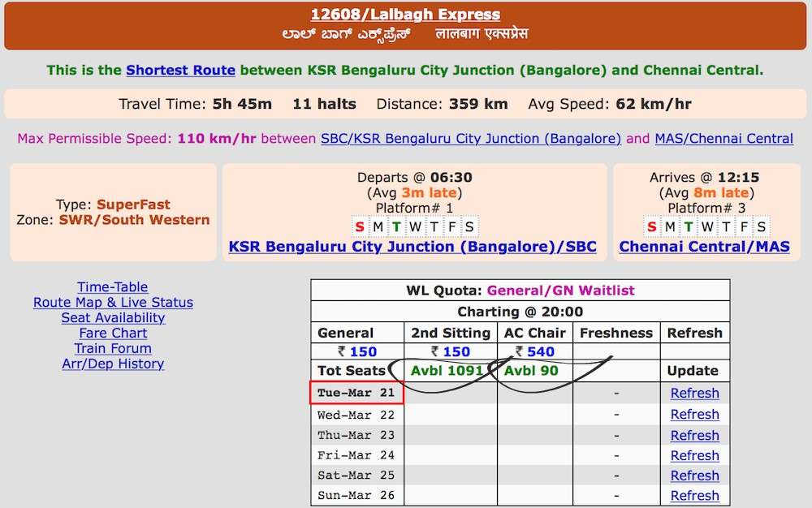Image resolution: width=812 pixels, height=508 pixels.
Task: Click green Tuesday T in departure running days
Action: pos(396,226)
